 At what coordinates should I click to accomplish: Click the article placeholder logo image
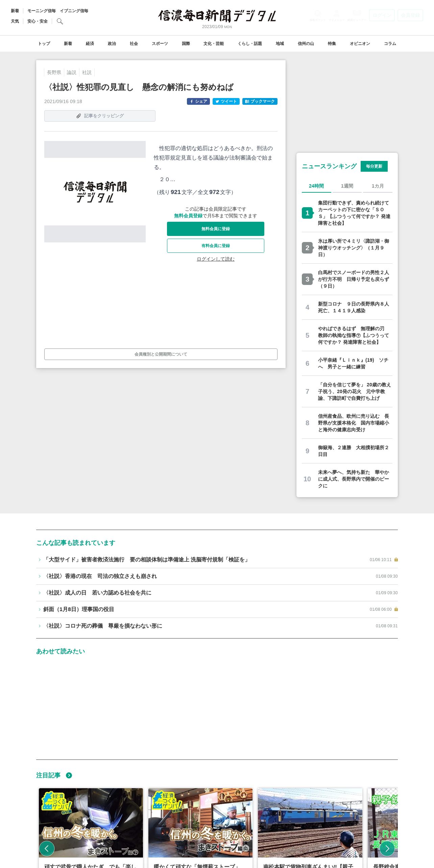coord(95,192)
